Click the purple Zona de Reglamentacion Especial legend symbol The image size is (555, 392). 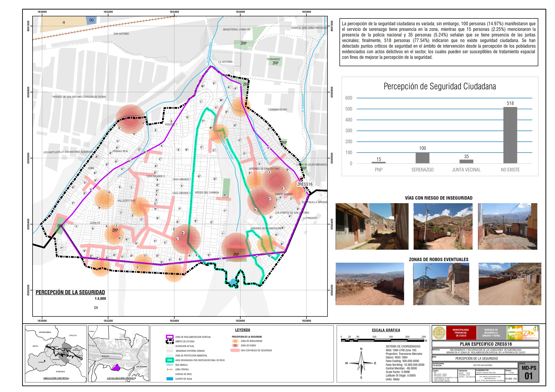point(170,337)
